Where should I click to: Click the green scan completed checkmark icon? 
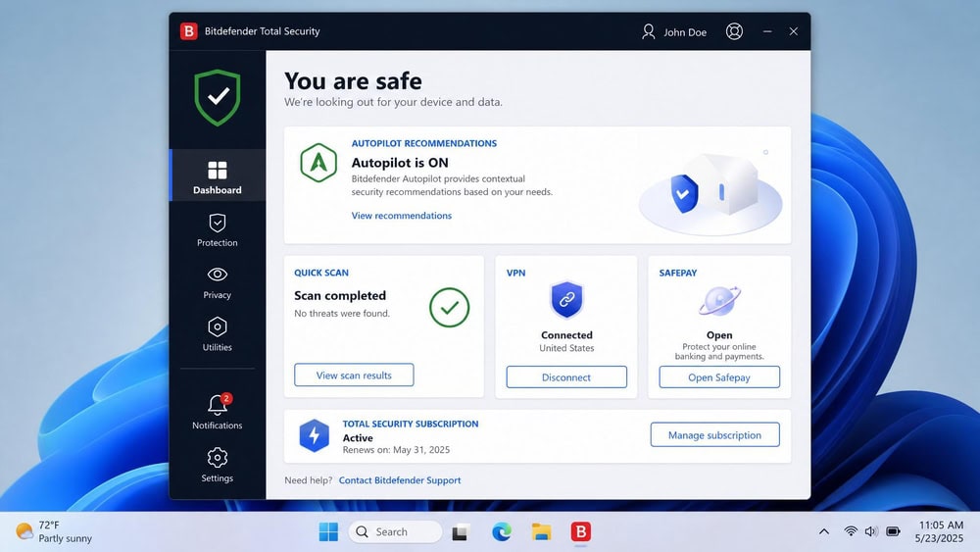(450, 308)
